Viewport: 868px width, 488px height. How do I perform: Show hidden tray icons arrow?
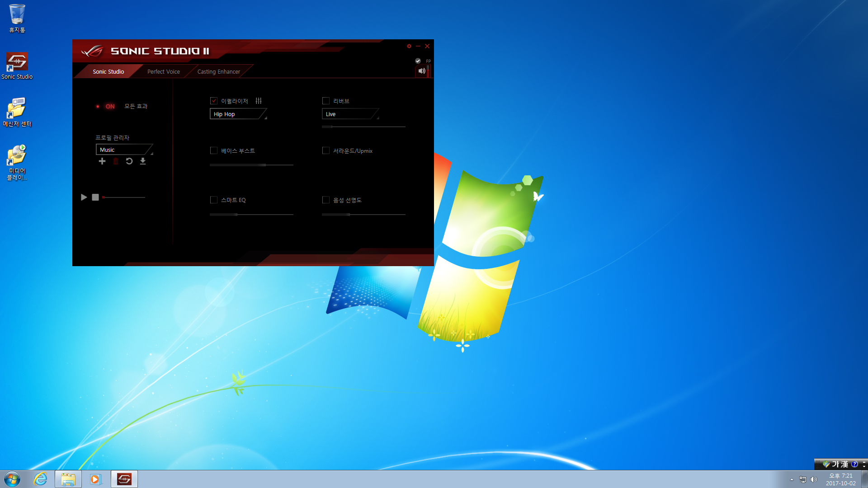pyautogui.click(x=792, y=479)
